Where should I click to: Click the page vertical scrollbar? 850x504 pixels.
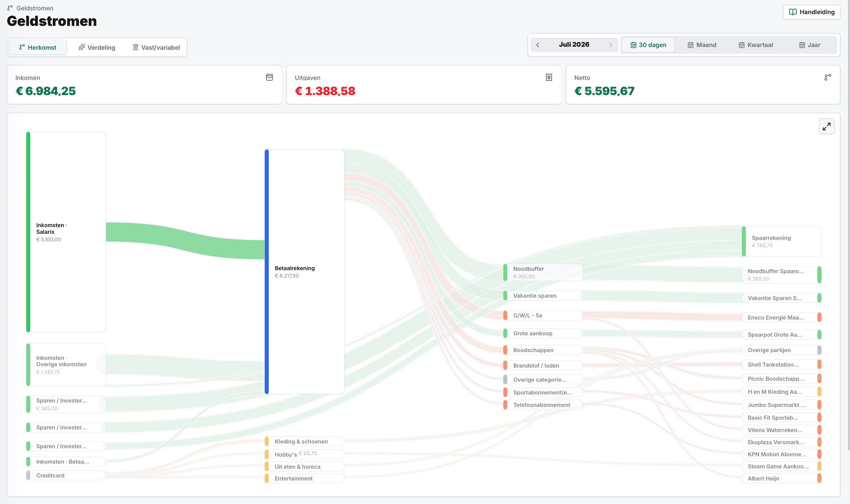pyautogui.click(x=849, y=225)
